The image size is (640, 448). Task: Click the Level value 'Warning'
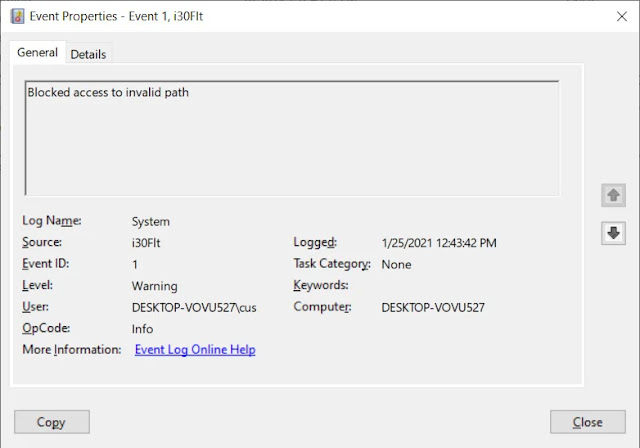tap(154, 286)
